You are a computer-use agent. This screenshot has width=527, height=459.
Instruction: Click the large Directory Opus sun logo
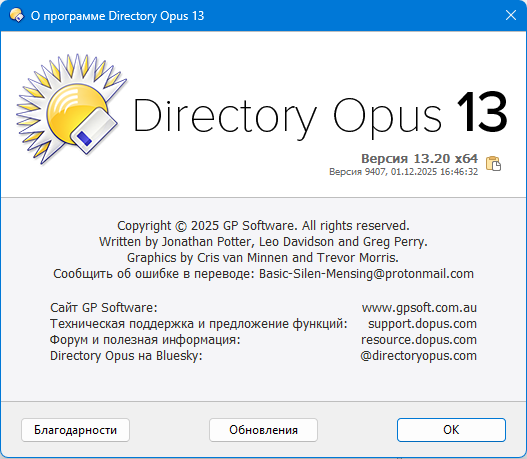point(71,109)
